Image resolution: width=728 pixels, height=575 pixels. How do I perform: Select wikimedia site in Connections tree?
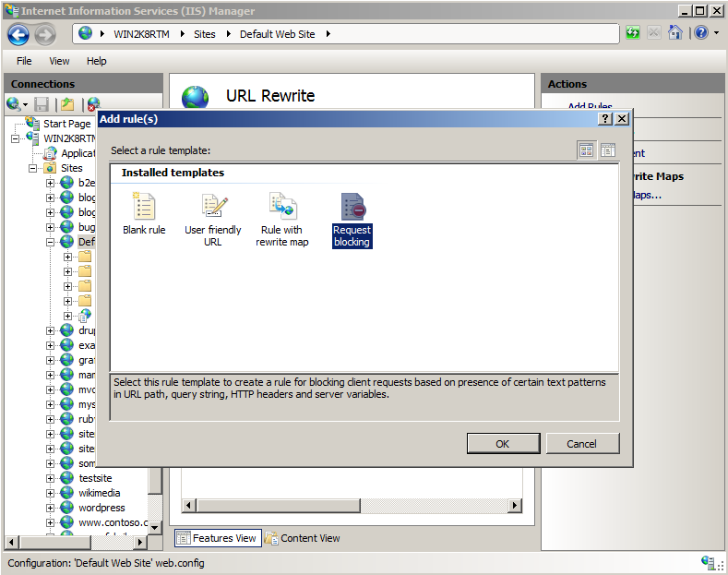[x=99, y=493]
